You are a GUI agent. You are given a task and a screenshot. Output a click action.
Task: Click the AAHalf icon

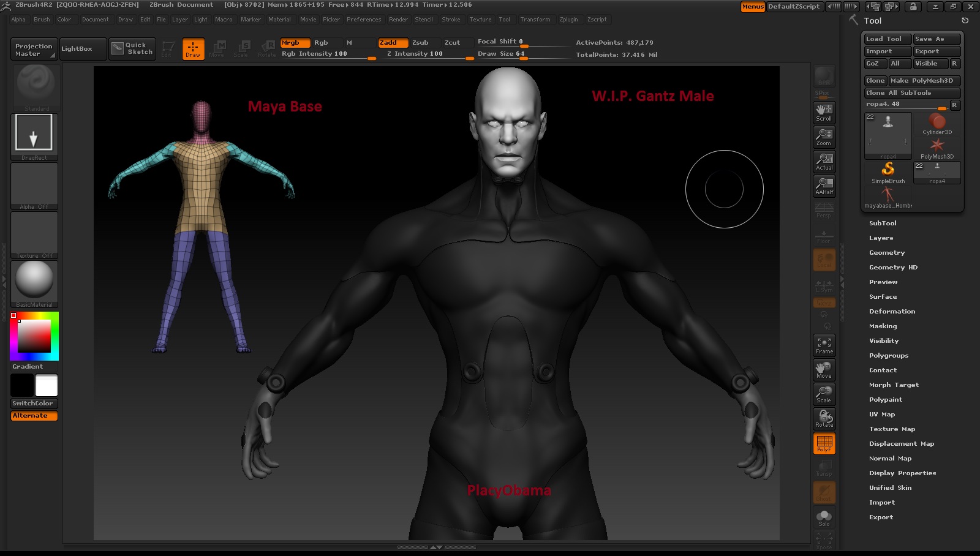point(824,186)
